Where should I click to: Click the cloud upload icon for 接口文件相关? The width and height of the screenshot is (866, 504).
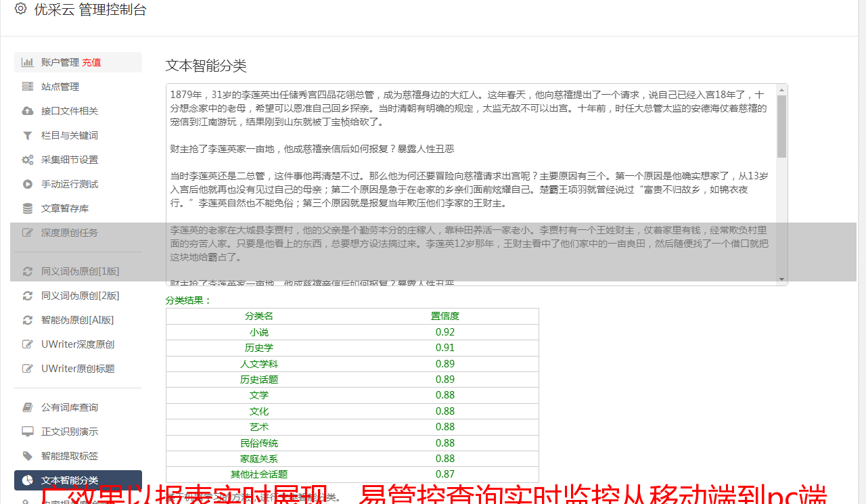[x=28, y=111]
